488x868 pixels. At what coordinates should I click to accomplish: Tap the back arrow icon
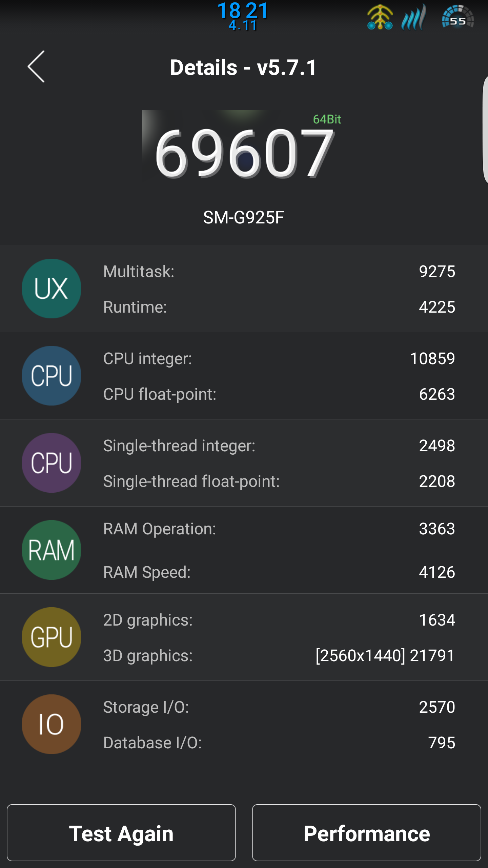(36, 67)
